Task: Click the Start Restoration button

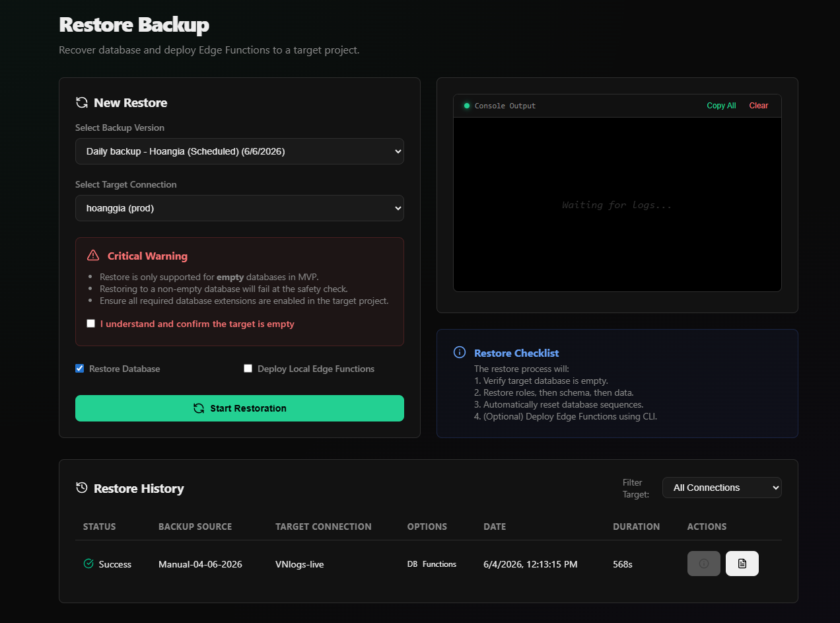Action: (x=240, y=408)
